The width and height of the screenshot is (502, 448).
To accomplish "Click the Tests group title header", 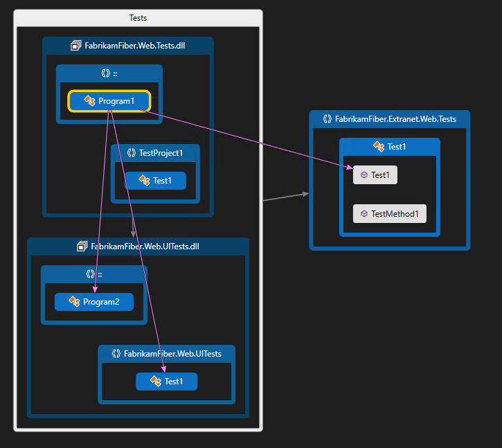I will 138,17.
